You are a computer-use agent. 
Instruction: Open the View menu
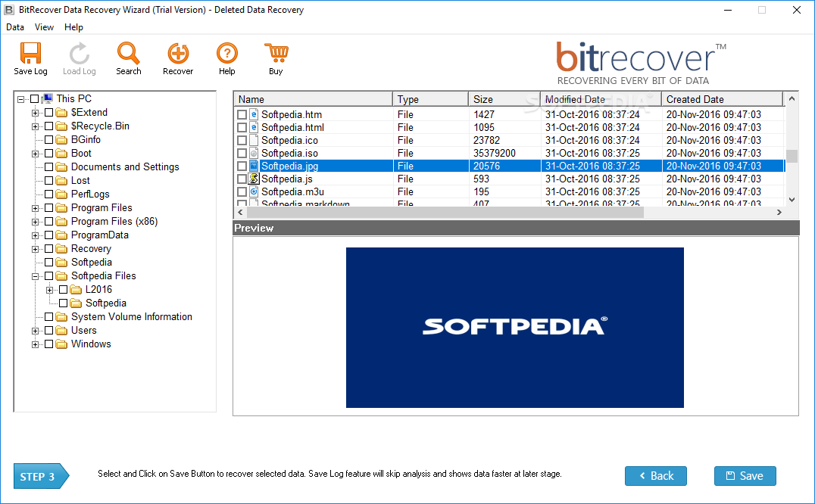coord(44,27)
